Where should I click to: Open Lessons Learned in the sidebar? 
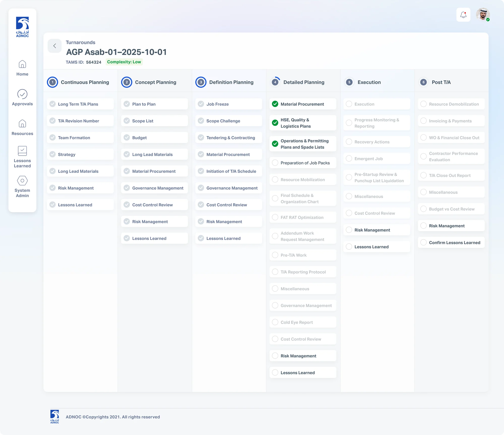click(22, 157)
